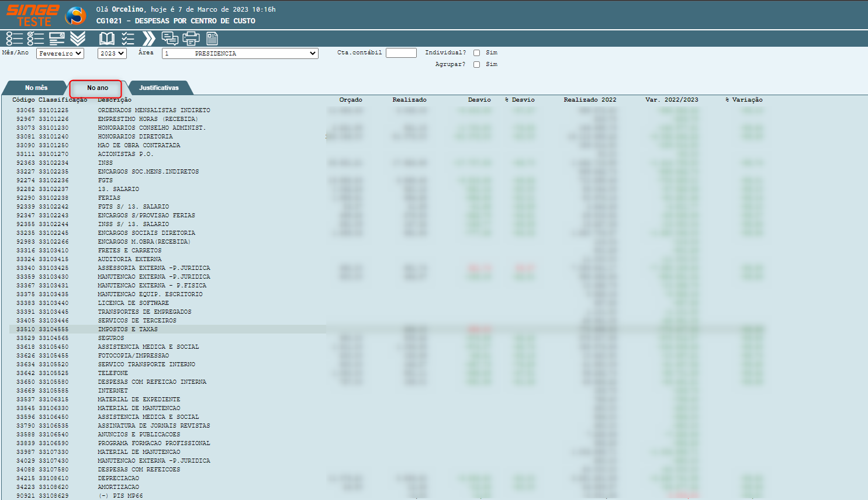Click the checklist icon
The height and width of the screenshot is (500, 868).
tap(128, 39)
